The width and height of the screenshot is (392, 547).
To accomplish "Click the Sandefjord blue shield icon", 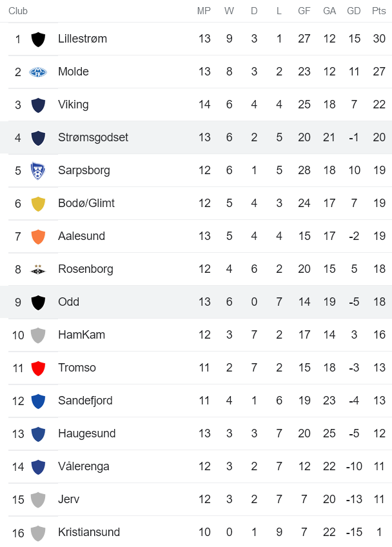I will (38, 401).
